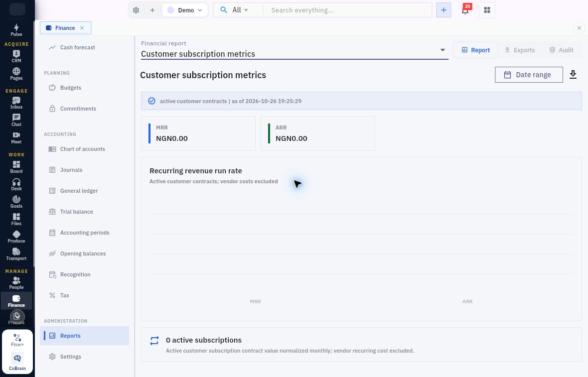588x377 pixels.
Task: Open the Pages module
Action: [x=16, y=74]
